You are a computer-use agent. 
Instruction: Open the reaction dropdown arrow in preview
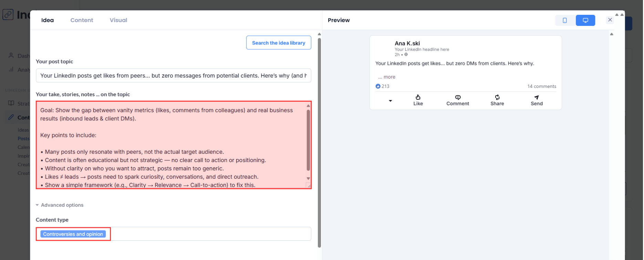390,101
